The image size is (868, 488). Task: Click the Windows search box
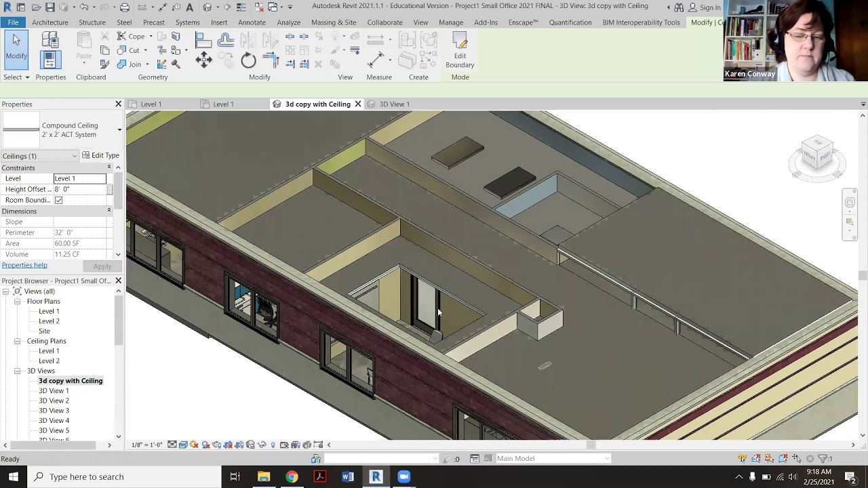(123, 476)
